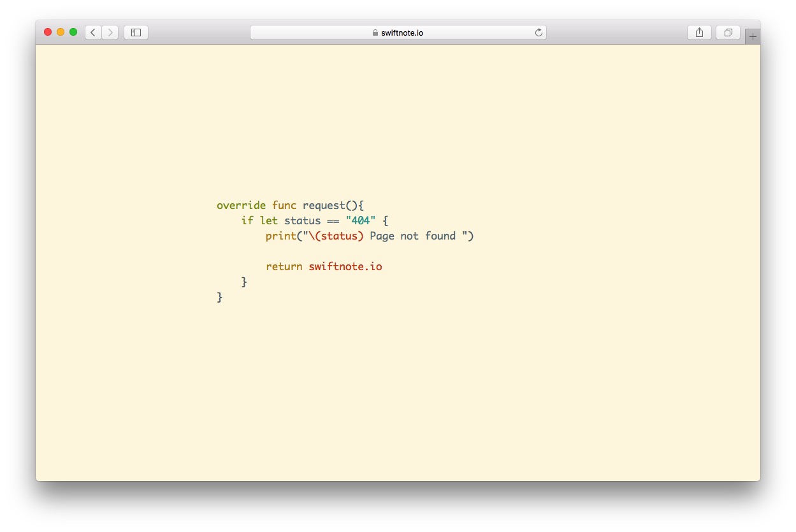This screenshot has width=796, height=532.
Task: Click the padlock icon in address bar
Action: pyautogui.click(x=375, y=32)
